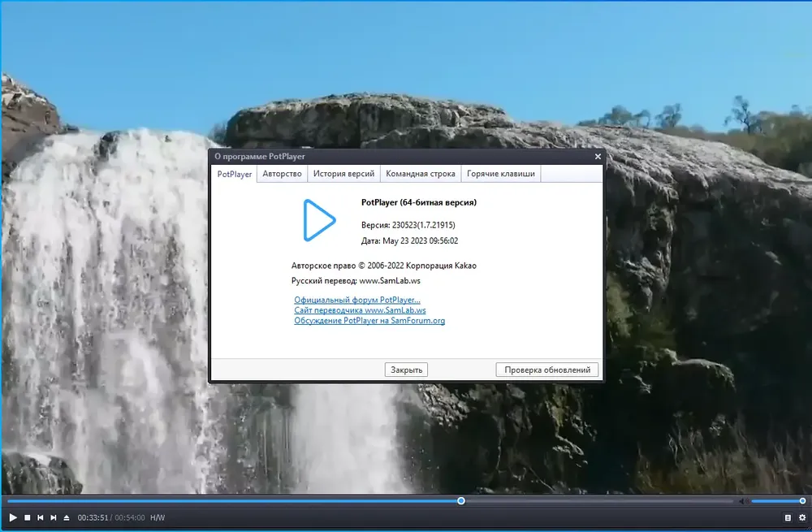Skip to the next track
Screen dimensions: 812x532
tap(54, 517)
